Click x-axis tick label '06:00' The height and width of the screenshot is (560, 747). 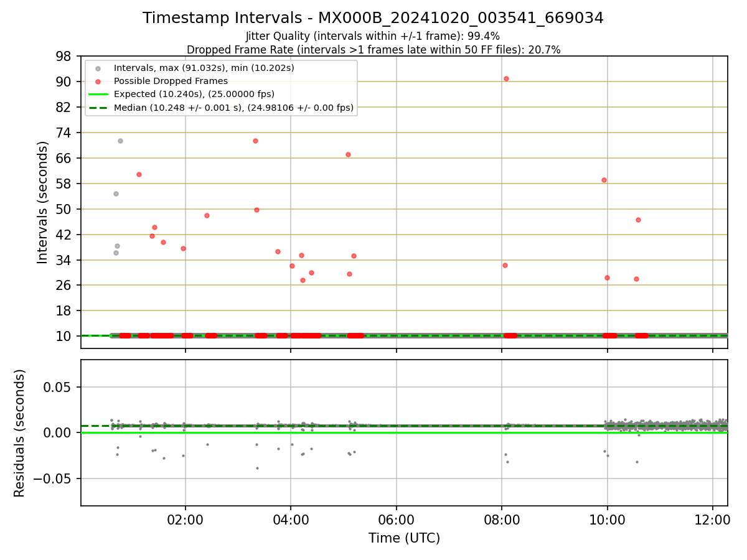[396, 520]
